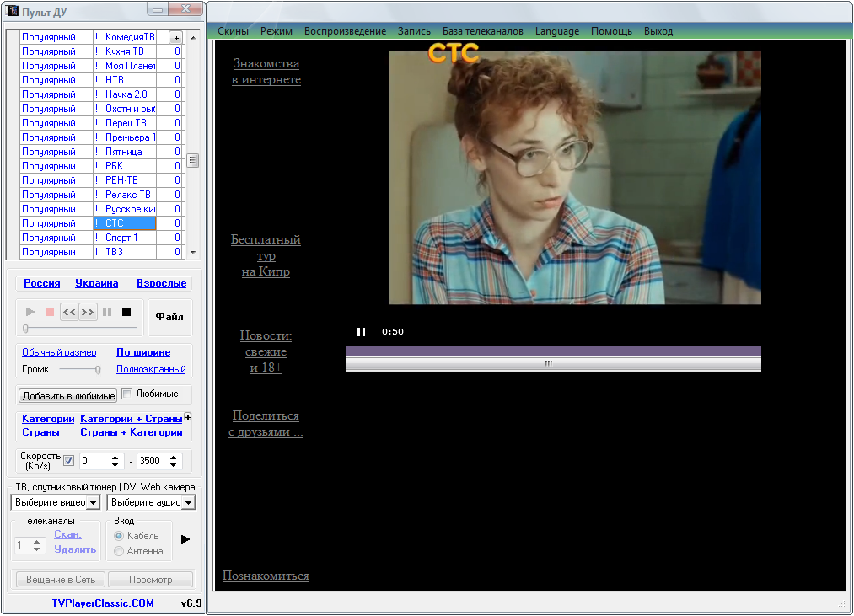Click the Обычный размер link
The image size is (854, 616).
click(x=59, y=352)
